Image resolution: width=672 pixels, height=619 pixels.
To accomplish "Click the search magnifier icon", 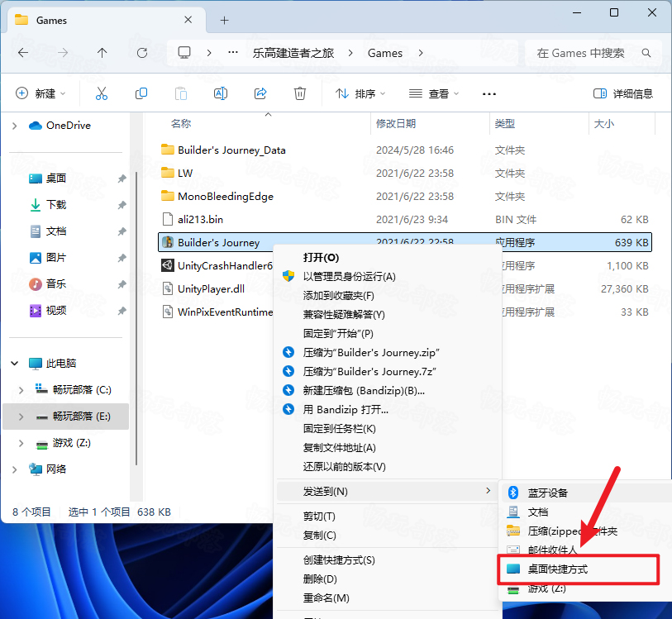I will tap(646, 53).
